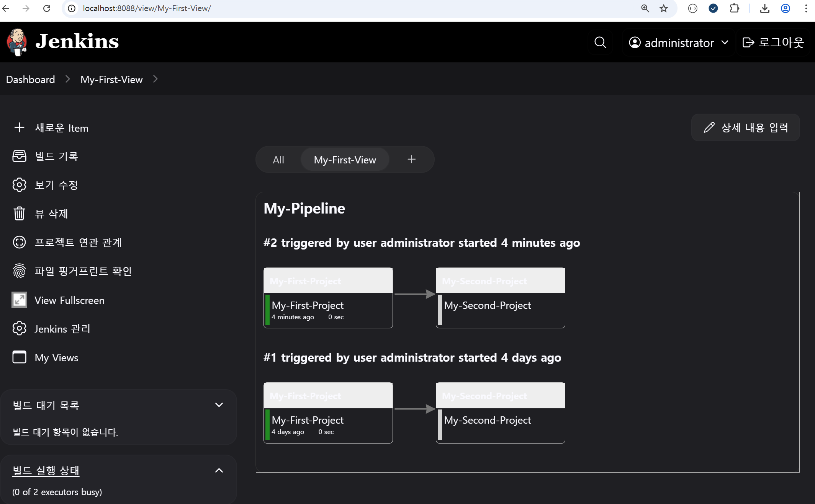Click the trash icon for 뷰 삭제
815x504 pixels.
point(19,214)
